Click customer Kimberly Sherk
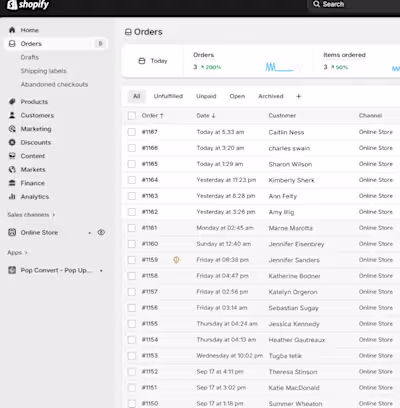The height and width of the screenshot is (408, 400). click(292, 180)
